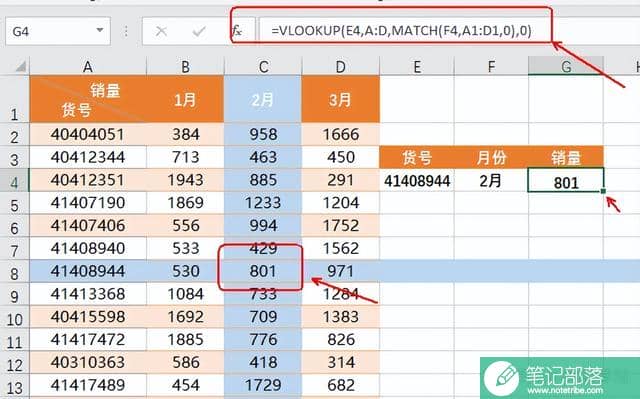The image size is (640, 399).
Task: Select column C header
Action: click(263, 66)
